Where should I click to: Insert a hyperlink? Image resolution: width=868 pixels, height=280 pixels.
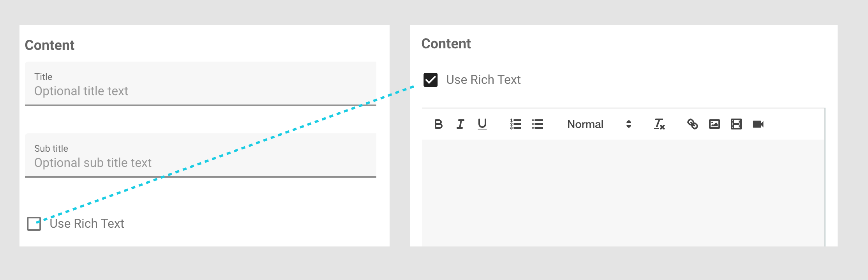692,124
